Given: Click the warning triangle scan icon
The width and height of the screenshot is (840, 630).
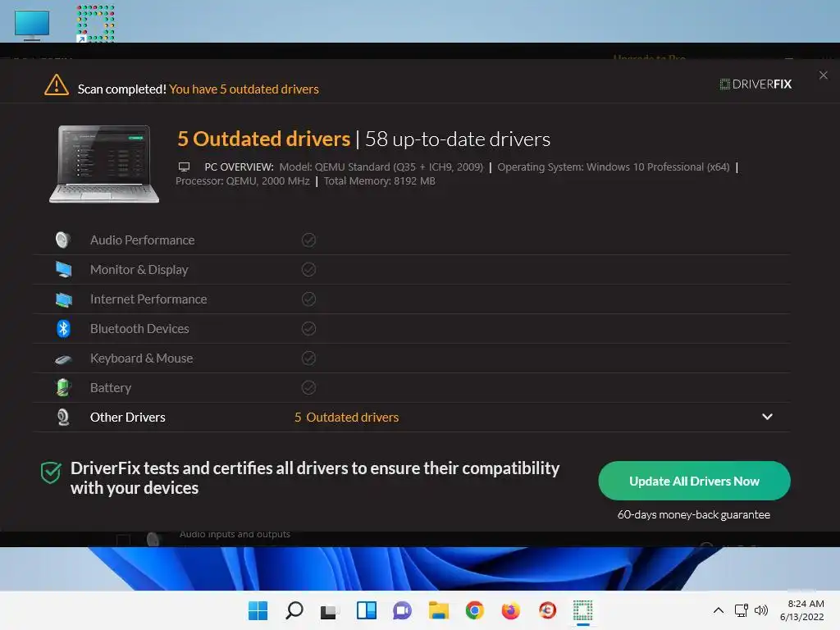Looking at the screenshot, I should pos(57,85).
